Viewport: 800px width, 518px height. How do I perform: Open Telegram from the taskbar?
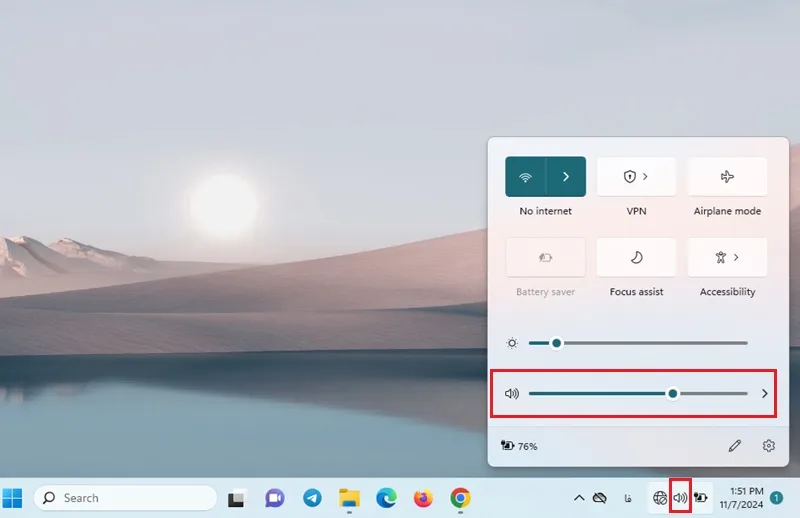[312, 498]
